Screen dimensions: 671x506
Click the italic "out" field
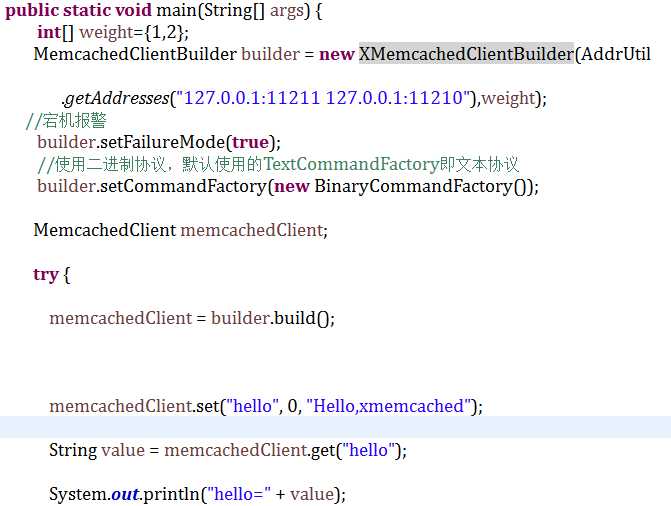click(125, 495)
